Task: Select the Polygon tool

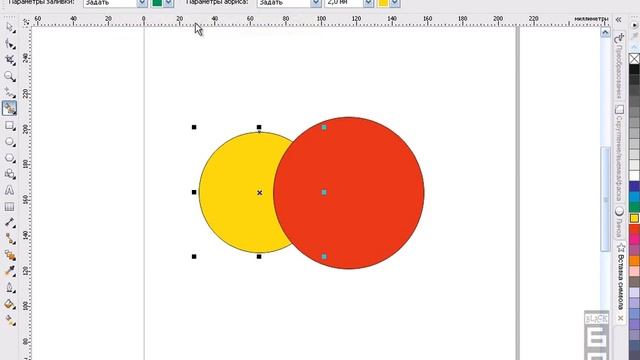Action: [x=10, y=158]
